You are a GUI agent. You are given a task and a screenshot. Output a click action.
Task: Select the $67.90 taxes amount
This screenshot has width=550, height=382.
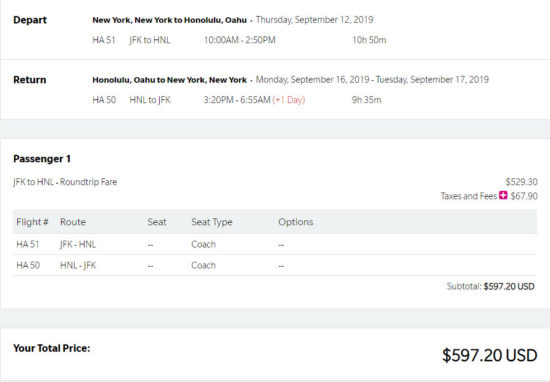[524, 196]
